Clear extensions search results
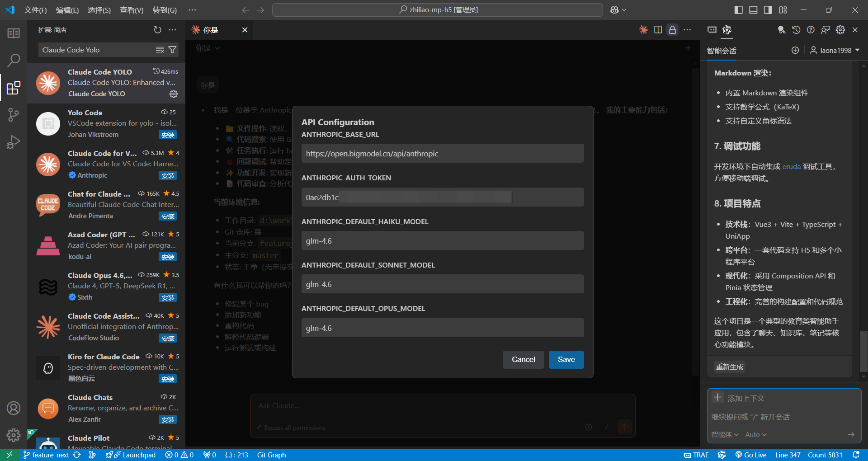This screenshot has width=868, height=461. [x=160, y=50]
